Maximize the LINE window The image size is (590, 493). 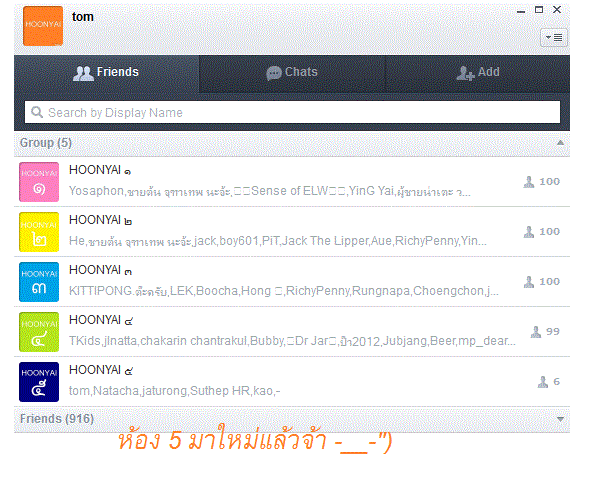tap(539, 10)
